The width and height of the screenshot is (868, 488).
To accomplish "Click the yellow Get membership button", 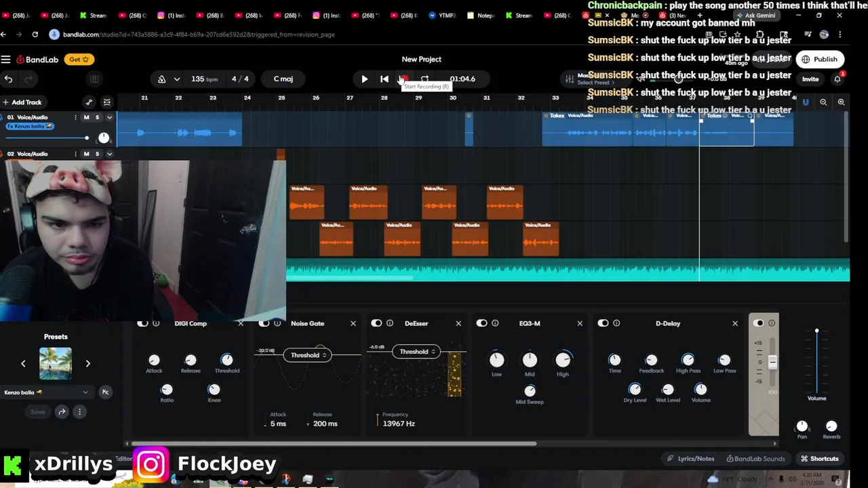I will [x=79, y=60].
